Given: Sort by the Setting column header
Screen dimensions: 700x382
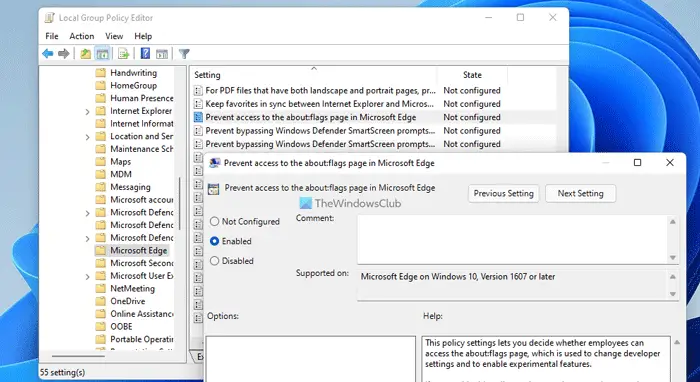Looking at the screenshot, I should point(313,75).
